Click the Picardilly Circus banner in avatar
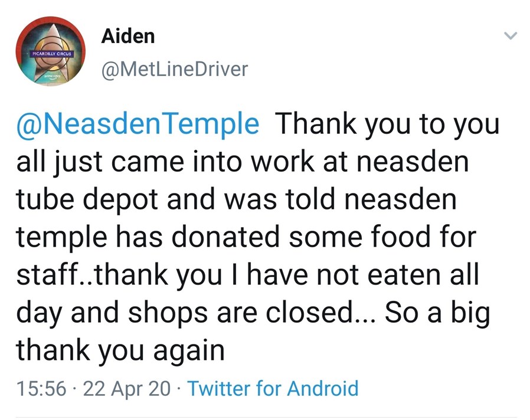Screen dimensions: 530x420 click(51, 54)
